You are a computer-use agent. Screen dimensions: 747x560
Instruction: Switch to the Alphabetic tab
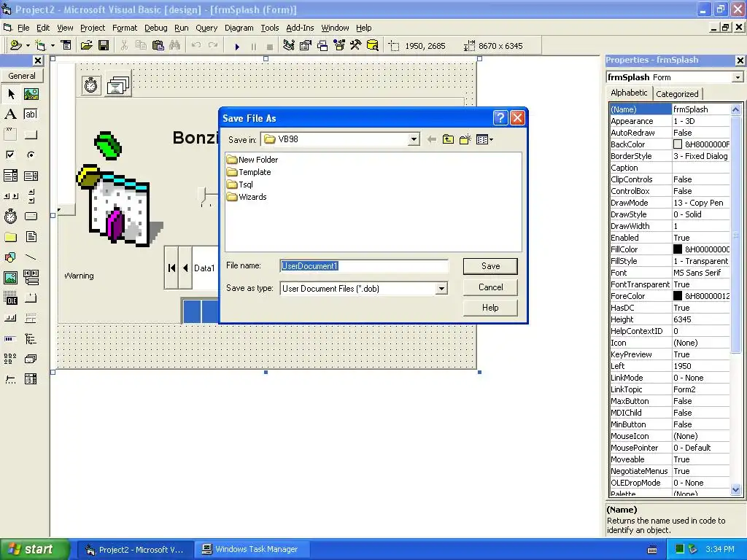point(629,93)
